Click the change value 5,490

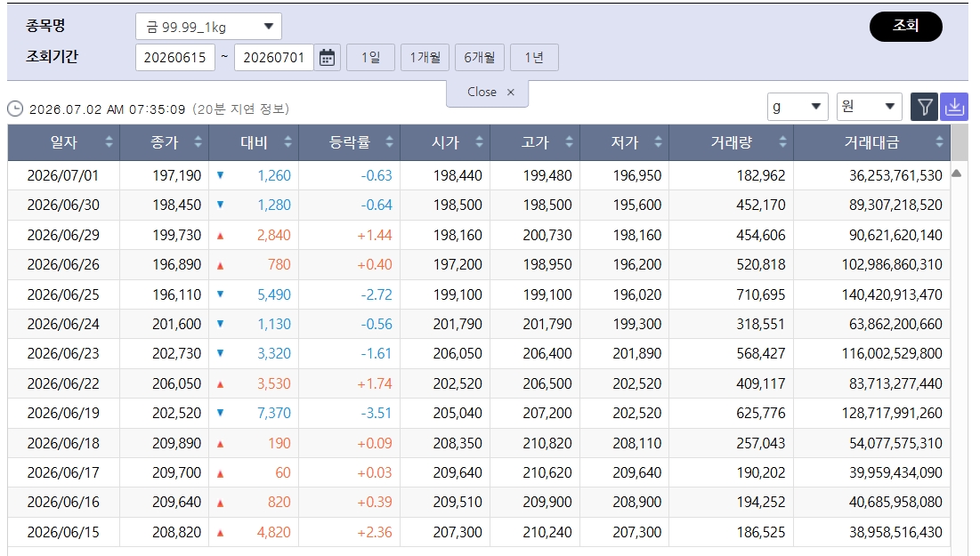tap(274, 294)
